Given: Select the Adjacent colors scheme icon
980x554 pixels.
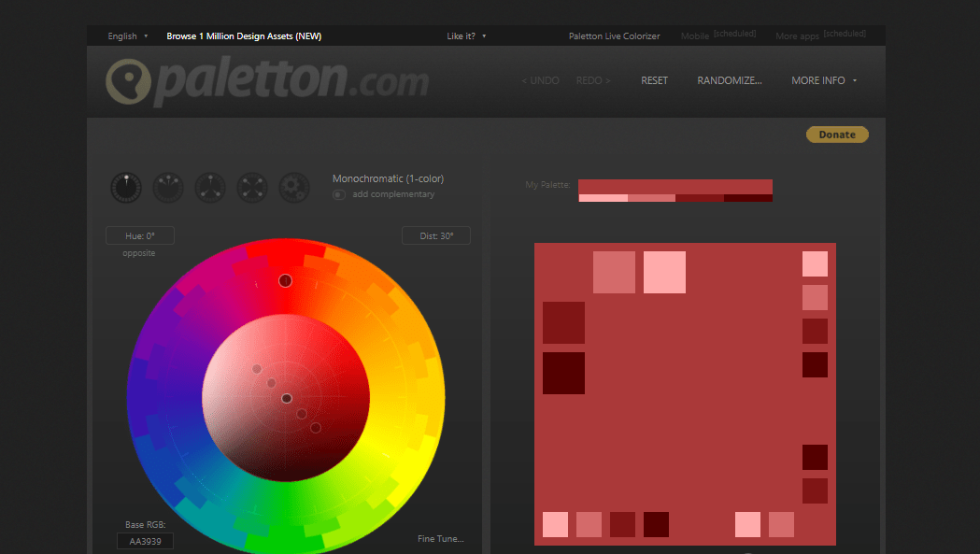Looking at the screenshot, I should click(x=168, y=188).
